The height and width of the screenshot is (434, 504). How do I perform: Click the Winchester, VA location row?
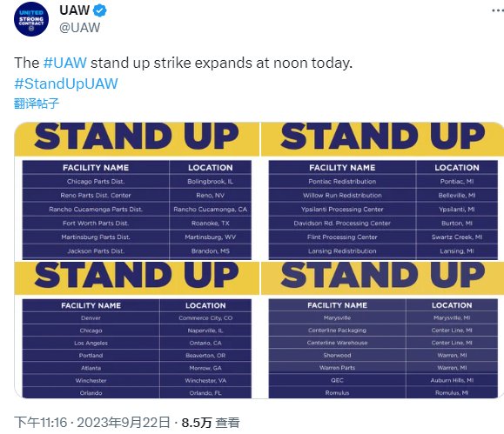[205, 381]
